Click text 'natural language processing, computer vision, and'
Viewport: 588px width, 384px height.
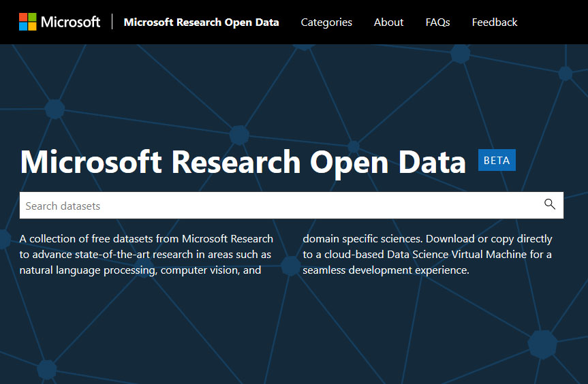[x=140, y=270]
